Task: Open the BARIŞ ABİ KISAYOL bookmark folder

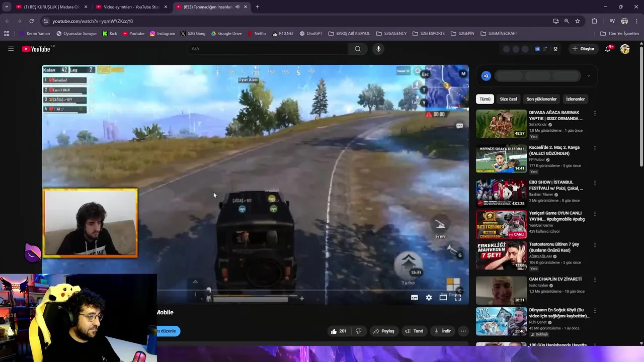Action: point(349,33)
